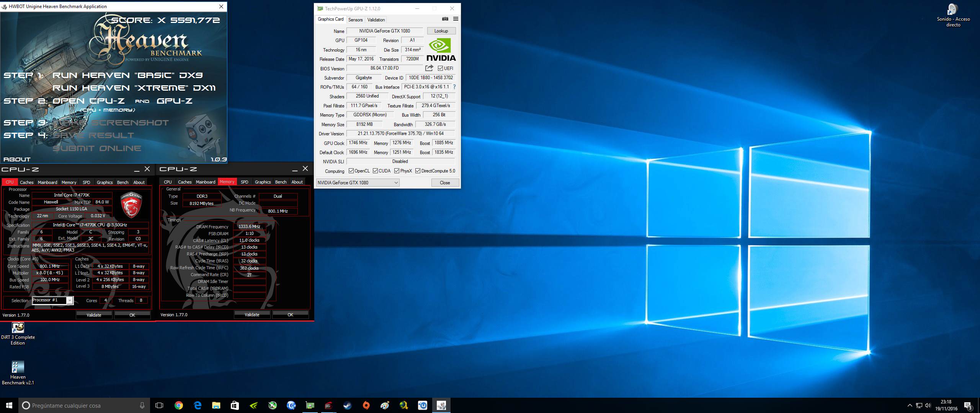Open Uplay from the taskbar
Image resolution: width=980 pixels, height=413 pixels.
tap(422, 405)
